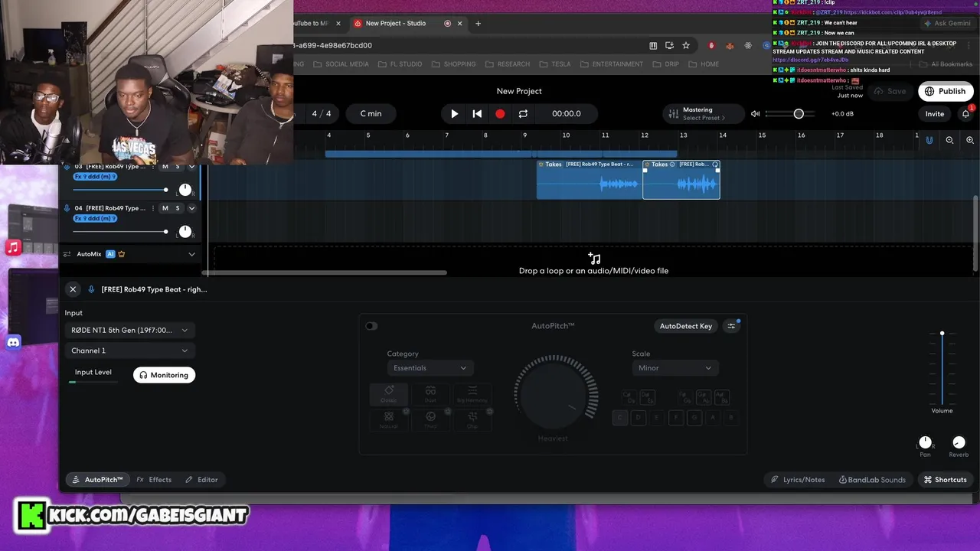Open the RØDE NT1 5th Gen input dropdown
Image resolution: width=980 pixels, height=551 pixels.
click(129, 330)
